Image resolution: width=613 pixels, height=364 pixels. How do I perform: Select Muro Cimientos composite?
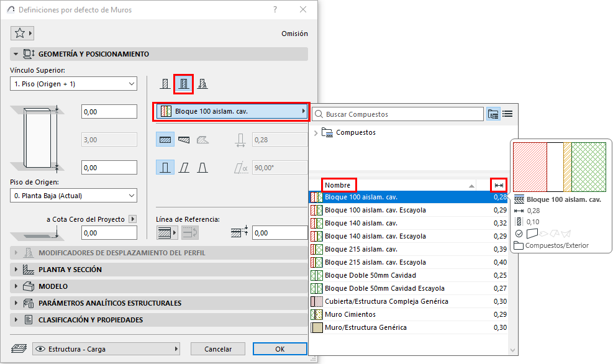tap(409, 314)
